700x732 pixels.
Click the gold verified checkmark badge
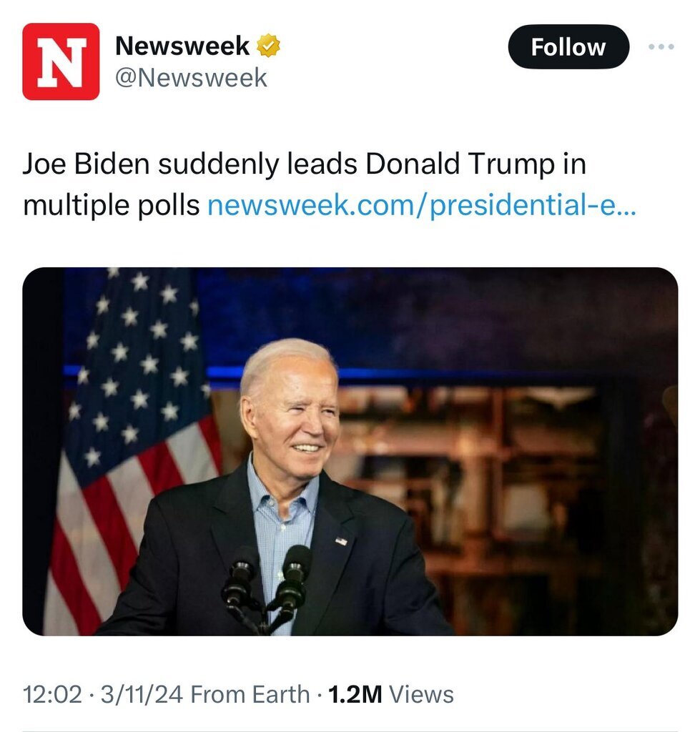point(269,46)
